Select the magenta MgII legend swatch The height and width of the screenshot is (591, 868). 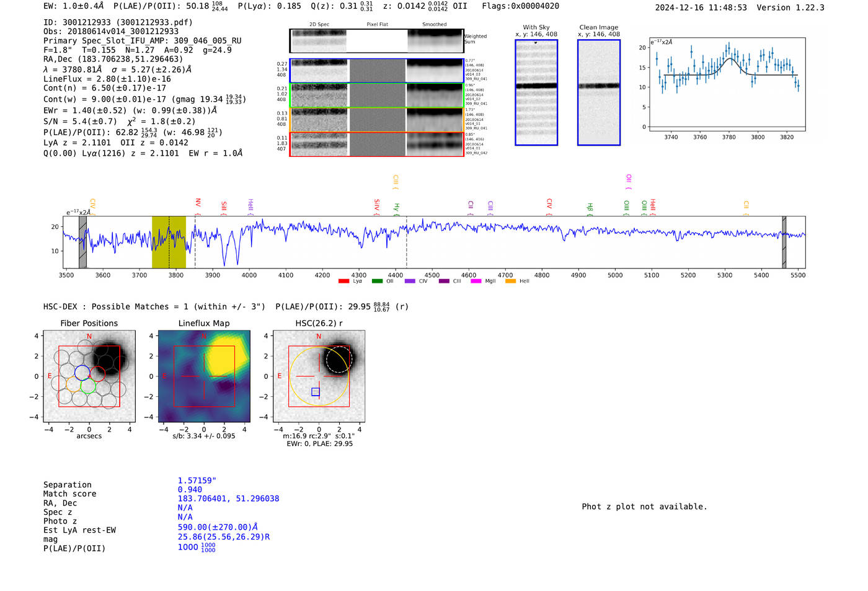point(476,282)
